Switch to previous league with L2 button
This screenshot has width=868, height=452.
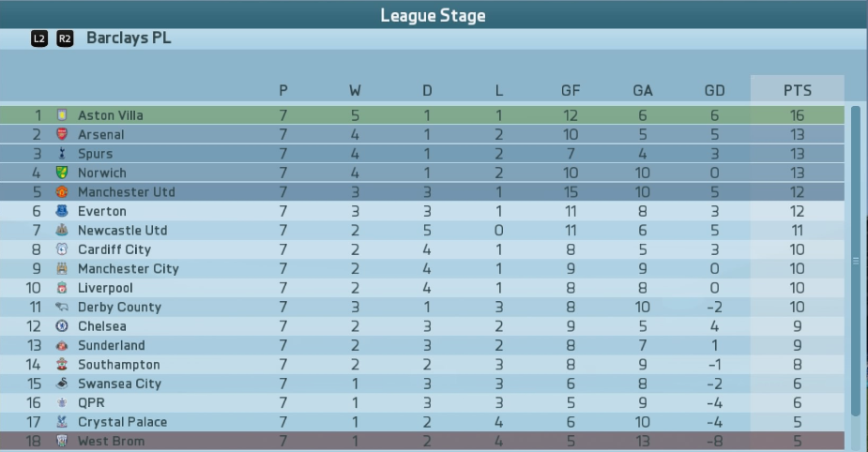coord(39,38)
